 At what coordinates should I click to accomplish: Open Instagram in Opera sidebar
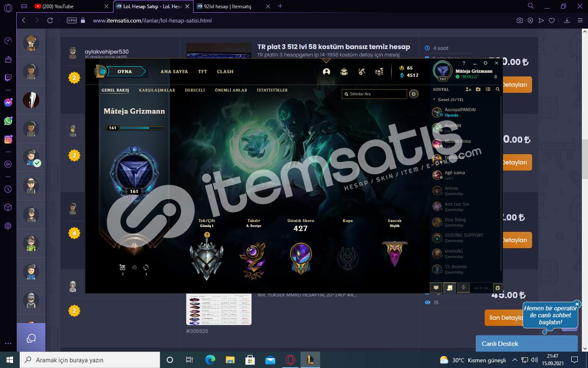pos(8,139)
